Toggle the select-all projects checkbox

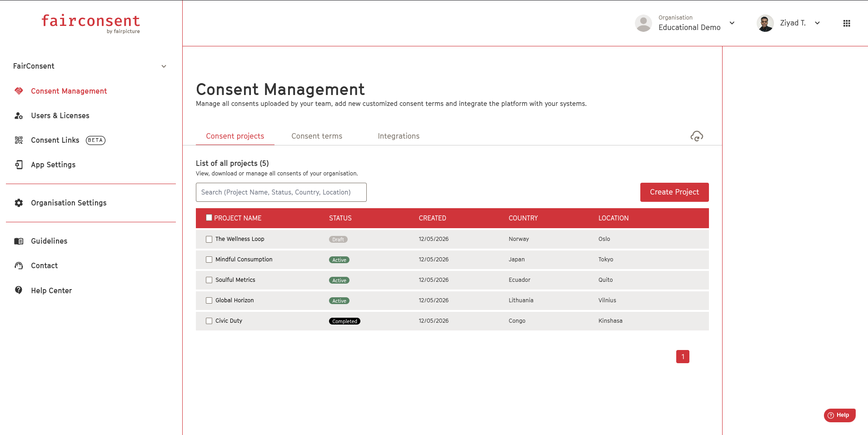point(209,218)
